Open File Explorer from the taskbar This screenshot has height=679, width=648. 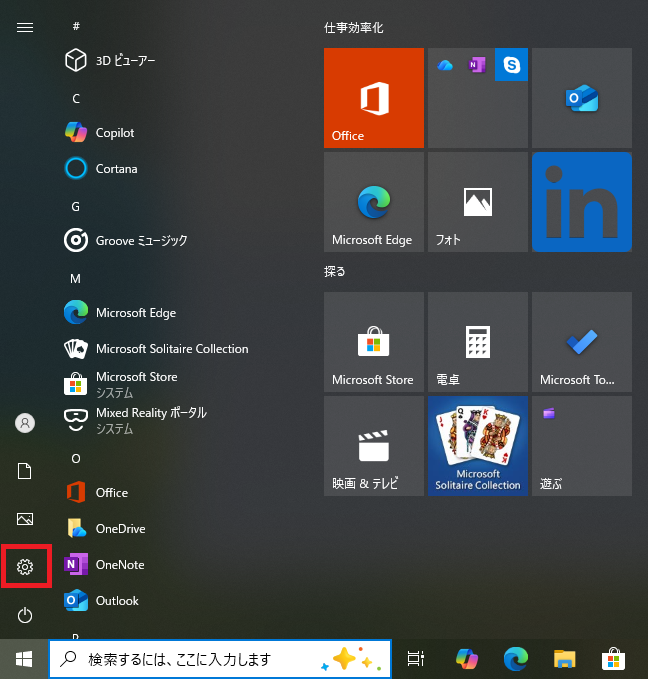pos(565,658)
